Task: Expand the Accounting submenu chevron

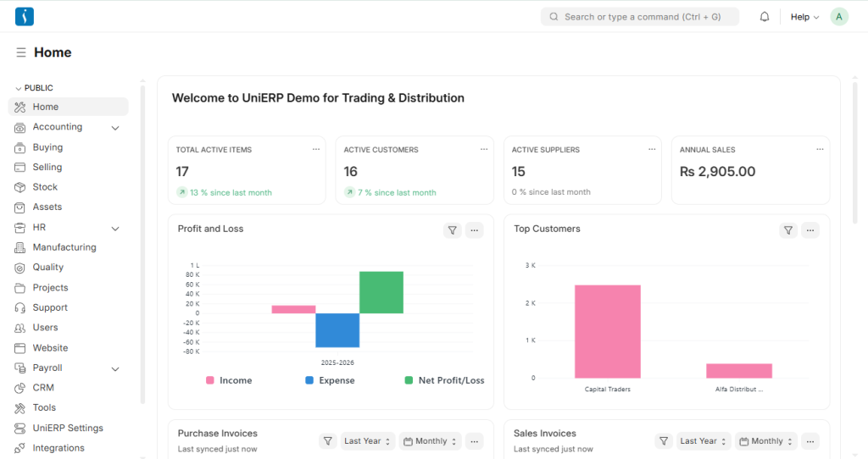Action: click(x=115, y=128)
